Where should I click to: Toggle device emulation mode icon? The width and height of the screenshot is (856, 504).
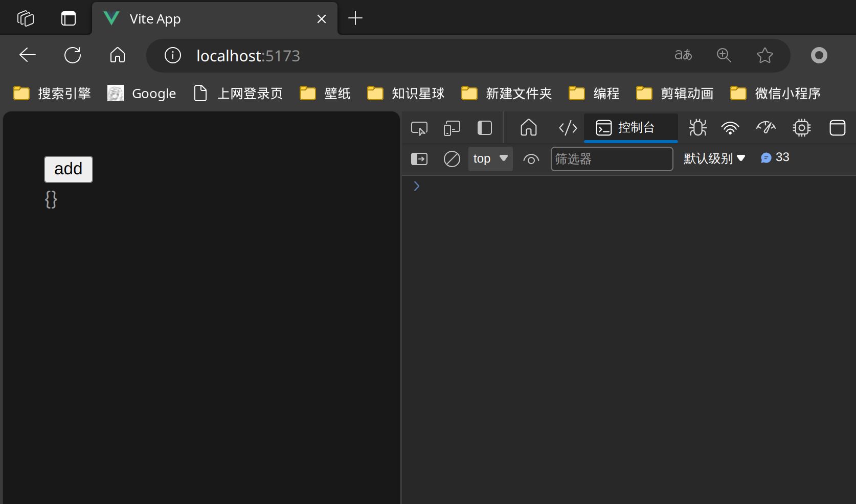coord(452,128)
